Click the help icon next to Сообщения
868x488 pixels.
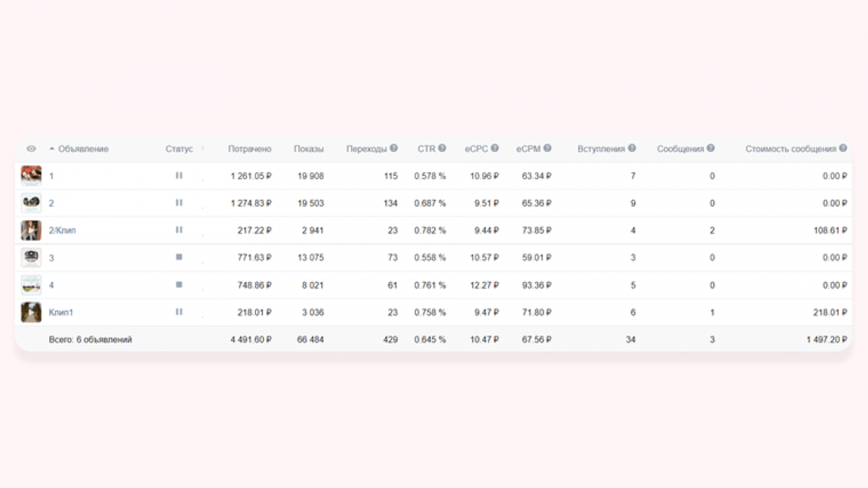(711, 148)
